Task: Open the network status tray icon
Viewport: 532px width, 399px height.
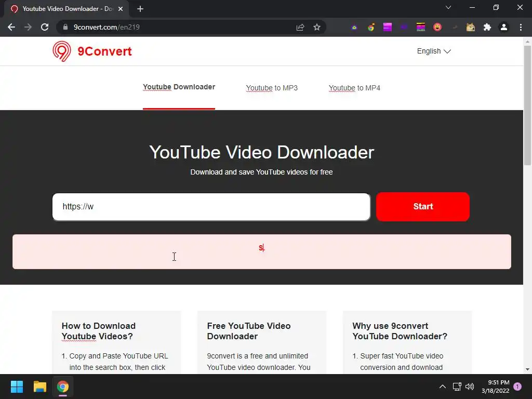Action: [457, 387]
